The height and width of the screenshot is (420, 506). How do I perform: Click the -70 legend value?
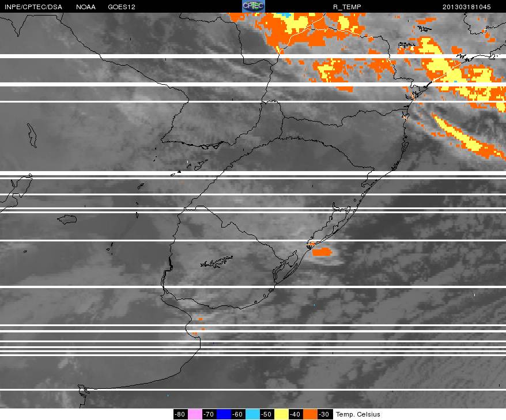(x=209, y=414)
